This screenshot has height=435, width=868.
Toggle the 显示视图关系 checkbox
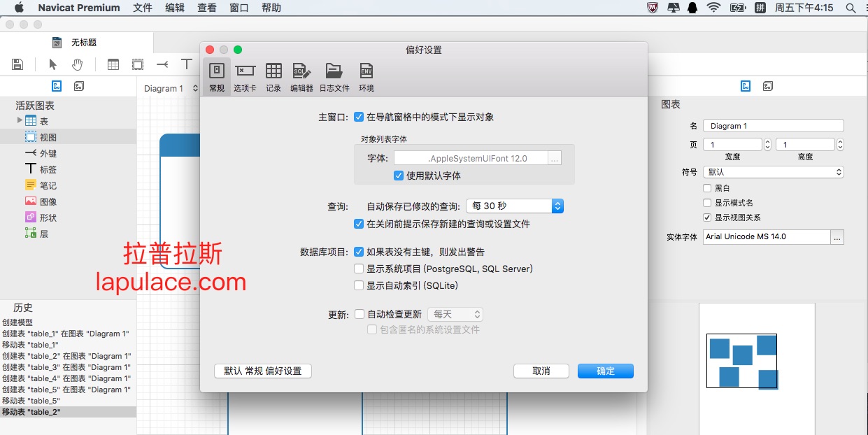pyautogui.click(x=707, y=217)
